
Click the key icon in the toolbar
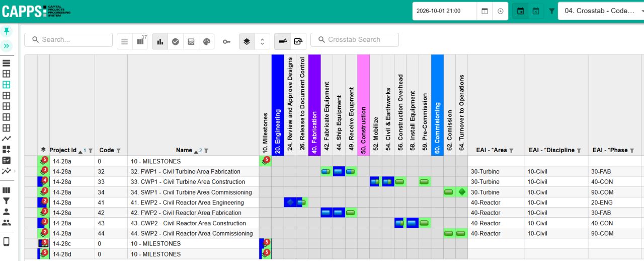click(226, 42)
